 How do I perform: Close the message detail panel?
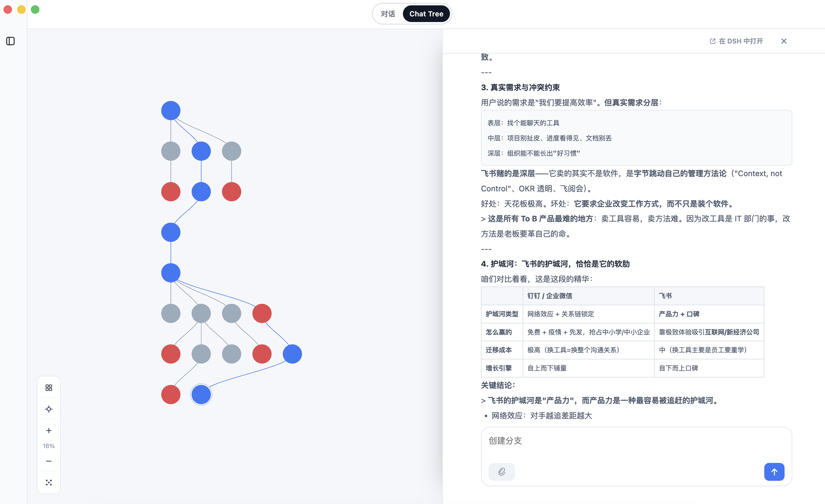pos(784,41)
